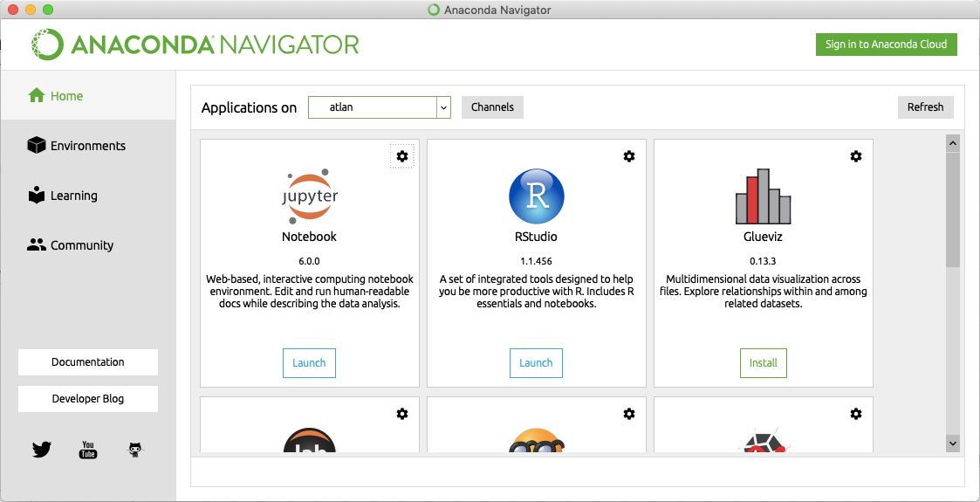
Task: Click the Learning reader icon
Action: coord(37,195)
